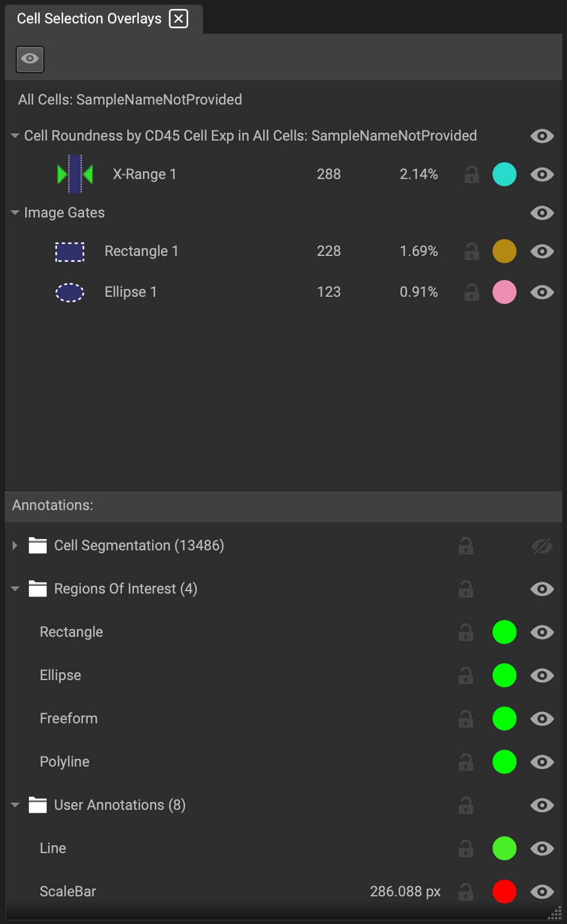Select the X-Range 1 gate icon
The width and height of the screenshot is (567, 924).
(x=75, y=174)
